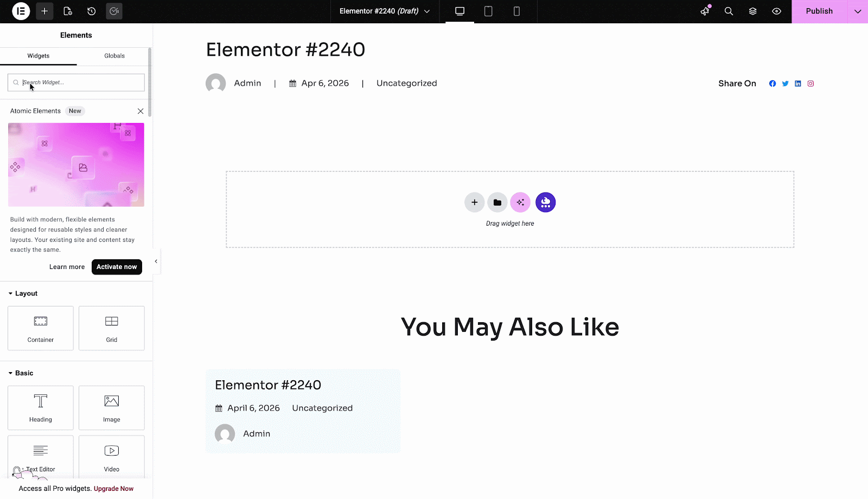This screenshot has width=868, height=499.
Task: Open the Elementor logo menu
Action: pos(21,11)
